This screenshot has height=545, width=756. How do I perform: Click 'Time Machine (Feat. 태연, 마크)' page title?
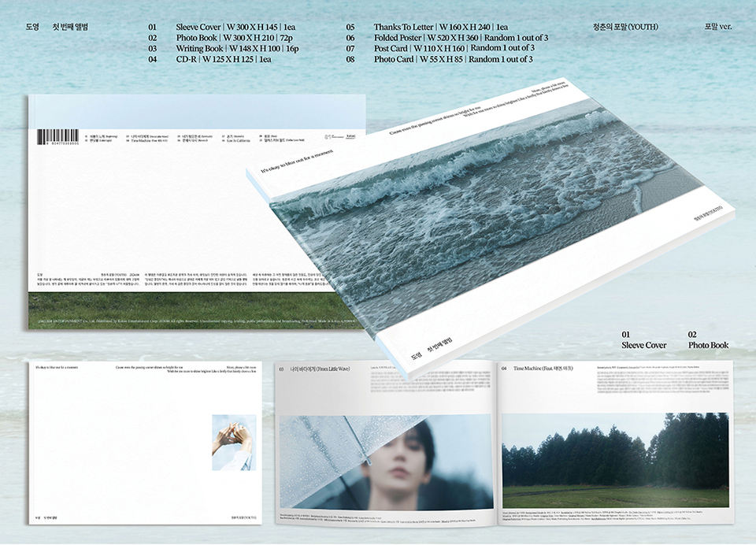click(x=543, y=369)
